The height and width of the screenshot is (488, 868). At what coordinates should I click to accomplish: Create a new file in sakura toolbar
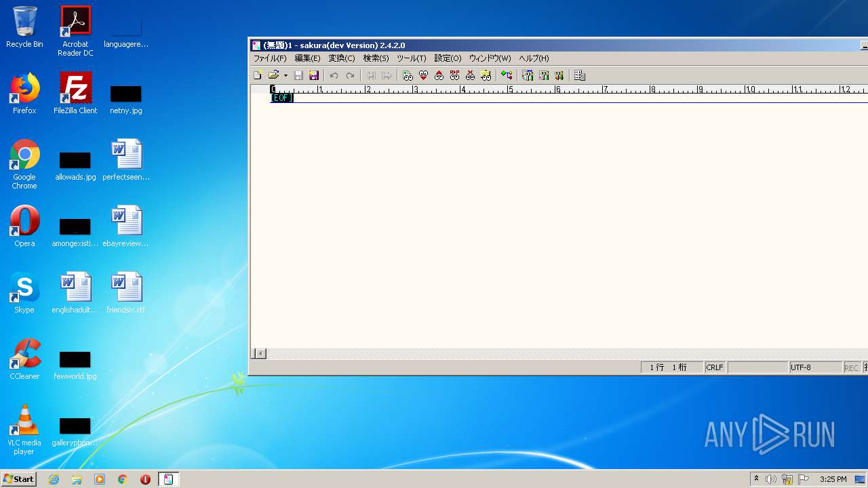pos(258,75)
